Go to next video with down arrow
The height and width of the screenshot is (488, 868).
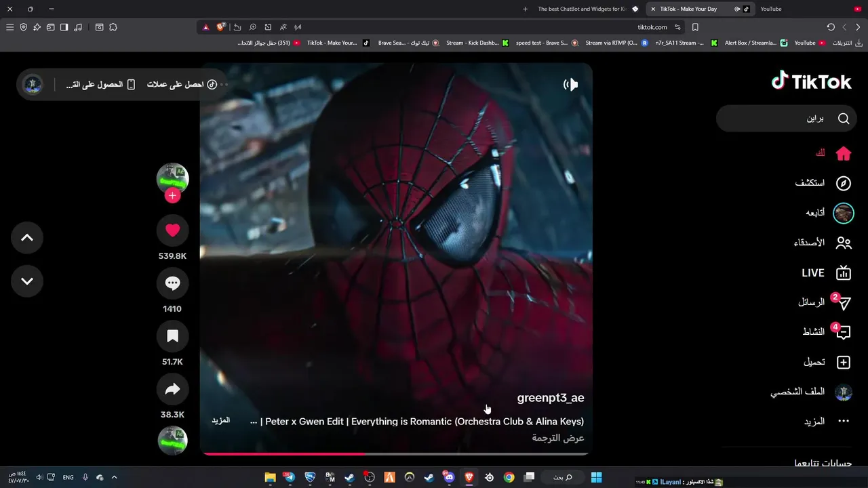(x=27, y=281)
